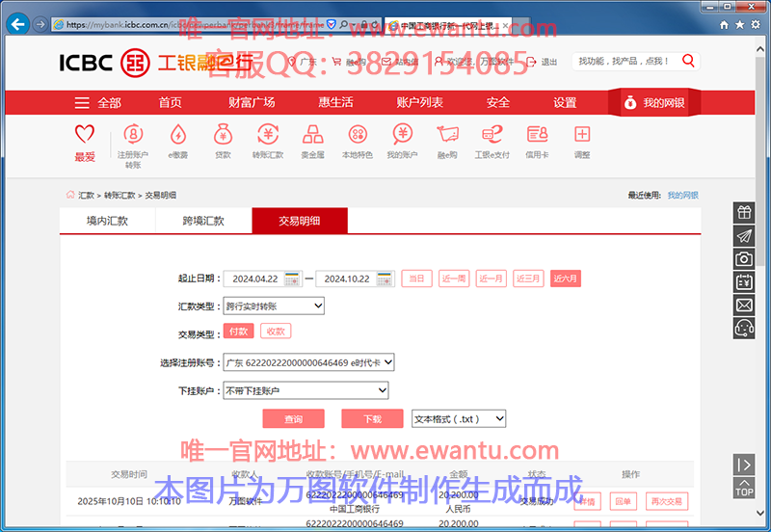Click the 找功能 search input box
The height and width of the screenshot is (532, 771).
click(626, 61)
